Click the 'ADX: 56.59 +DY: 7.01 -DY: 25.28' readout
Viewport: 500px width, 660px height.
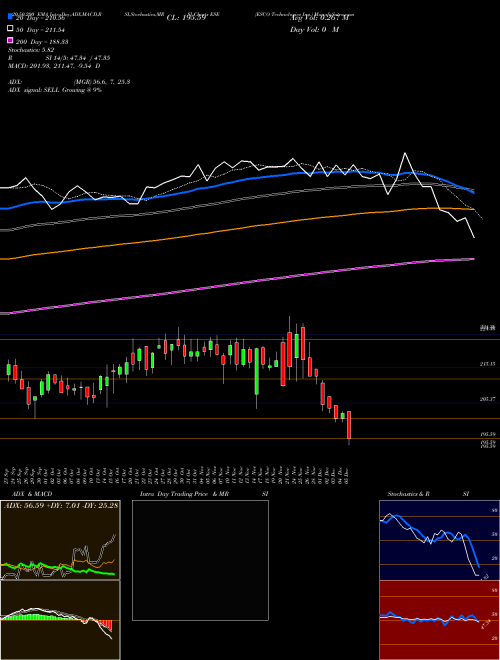pos(61,505)
